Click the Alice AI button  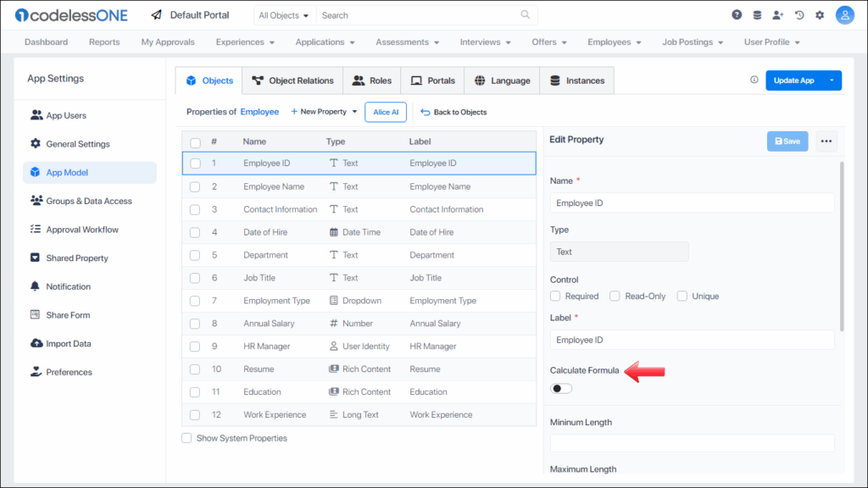tap(386, 111)
